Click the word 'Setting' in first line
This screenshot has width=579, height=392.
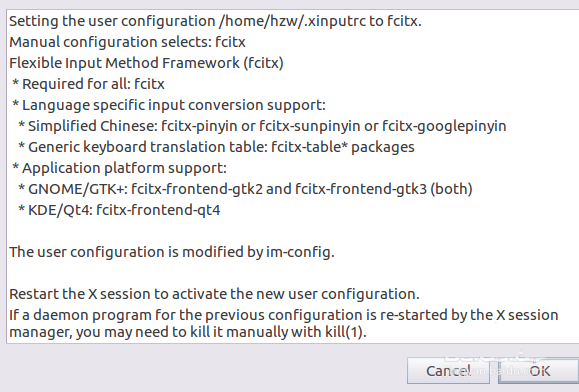click(x=34, y=21)
